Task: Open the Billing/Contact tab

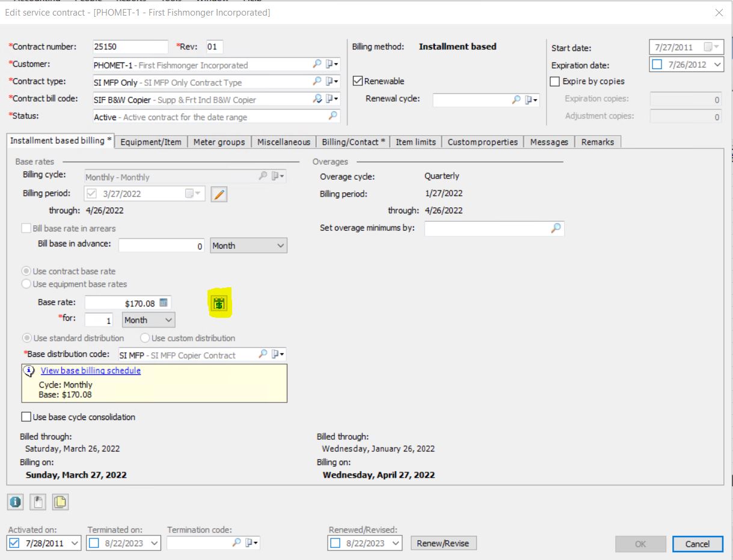Action: (x=353, y=142)
